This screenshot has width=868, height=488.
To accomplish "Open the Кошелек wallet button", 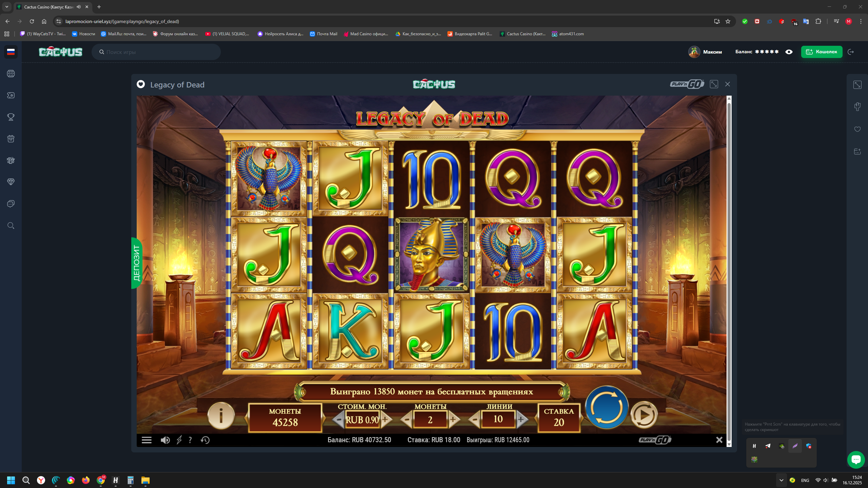I will click(821, 52).
